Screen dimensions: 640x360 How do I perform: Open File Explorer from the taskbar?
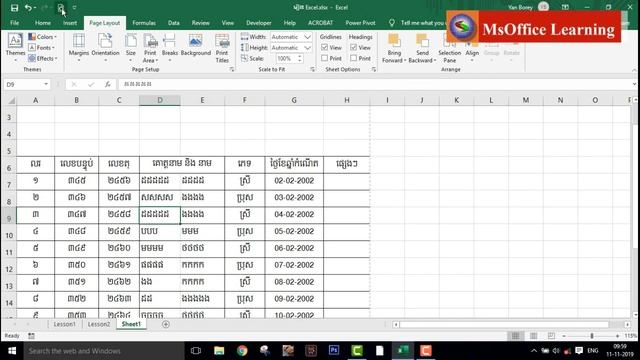point(219,351)
